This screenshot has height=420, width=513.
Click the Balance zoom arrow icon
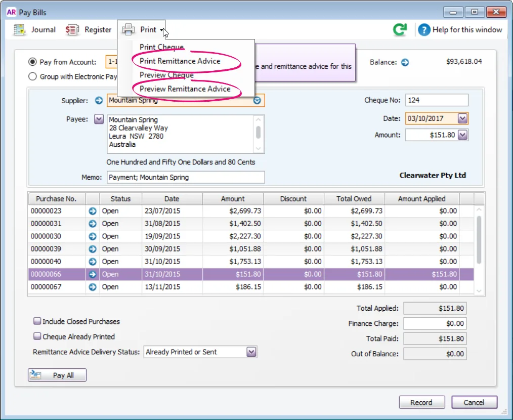point(405,62)
